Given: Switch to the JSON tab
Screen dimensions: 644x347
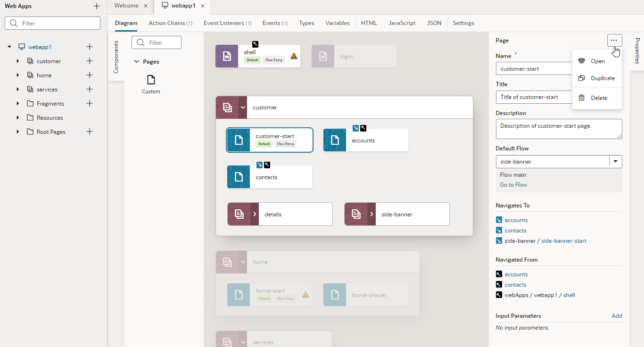Looking at the screenshot, I should point(434,23).
